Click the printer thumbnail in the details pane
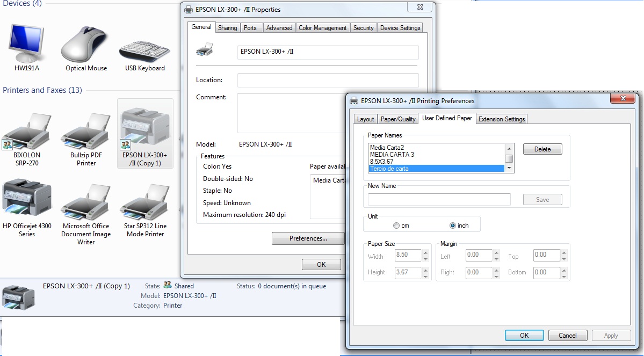 coord(18,297)
